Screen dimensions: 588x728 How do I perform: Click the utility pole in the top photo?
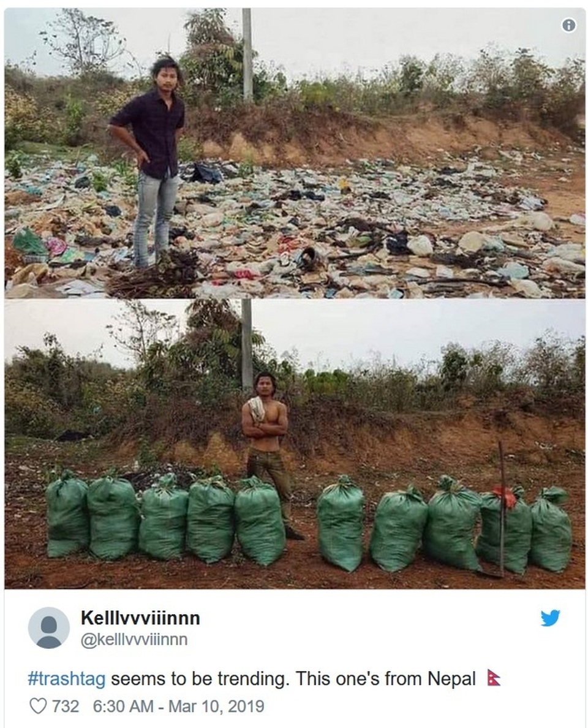247,55
